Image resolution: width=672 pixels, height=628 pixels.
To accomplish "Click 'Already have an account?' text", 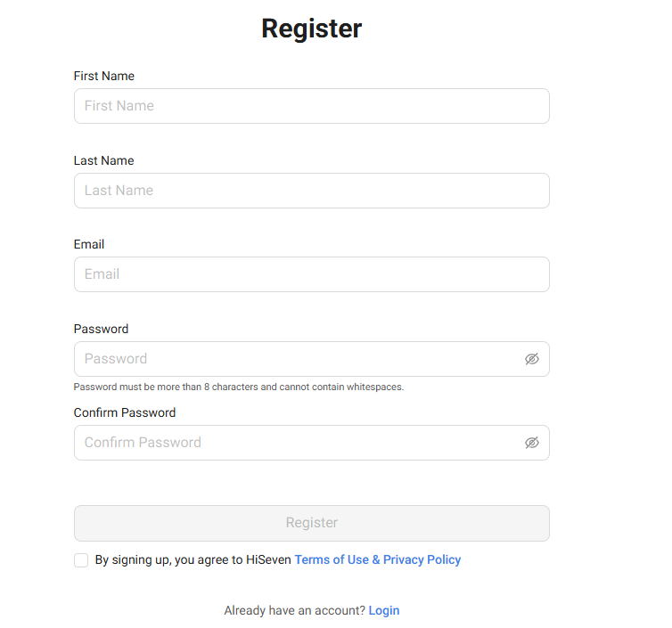I will pyautogui.click(x=294, y=610).
